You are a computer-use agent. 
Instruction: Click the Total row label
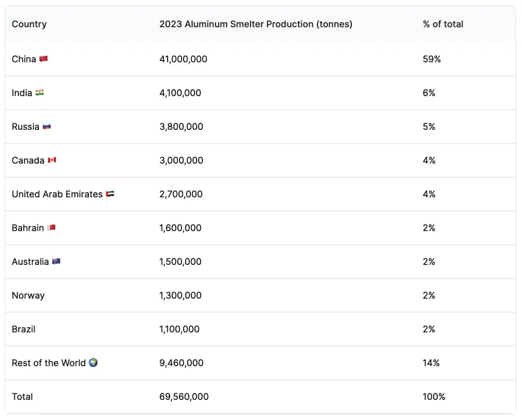[x=22, y=397]
